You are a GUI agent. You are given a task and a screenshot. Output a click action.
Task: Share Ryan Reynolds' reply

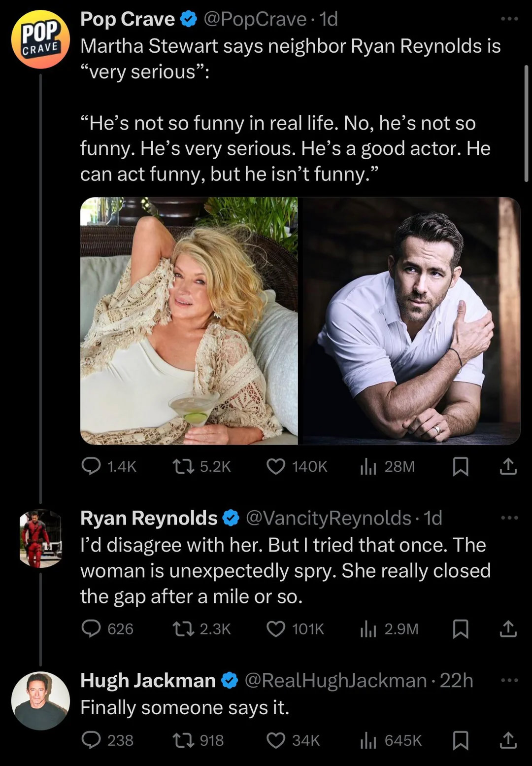(x=508, y=628)
